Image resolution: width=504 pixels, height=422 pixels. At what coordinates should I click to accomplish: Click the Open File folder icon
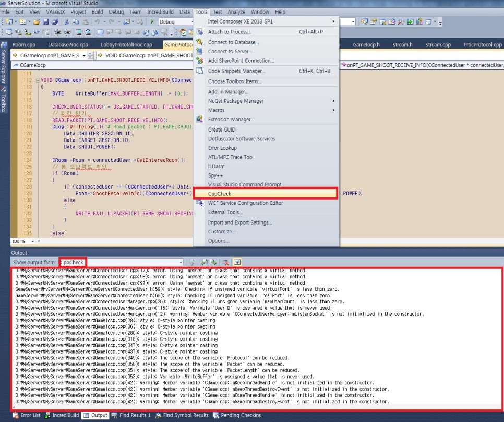point(37,21)
